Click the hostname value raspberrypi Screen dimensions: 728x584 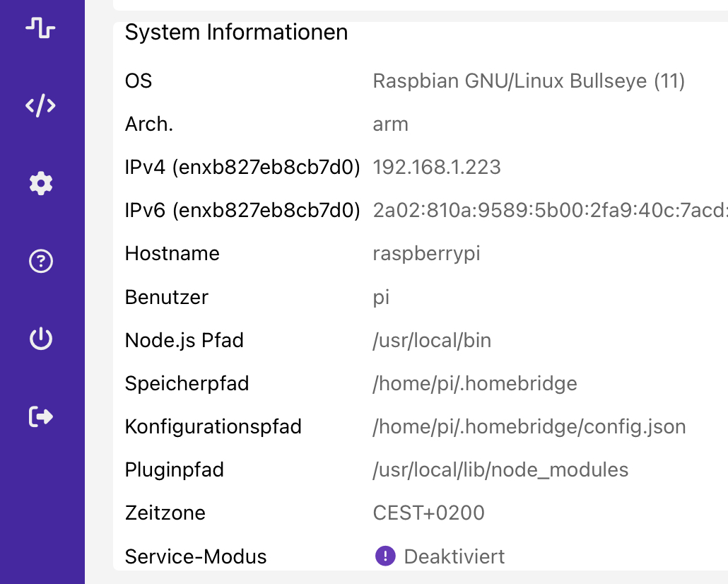click(426, 254)
